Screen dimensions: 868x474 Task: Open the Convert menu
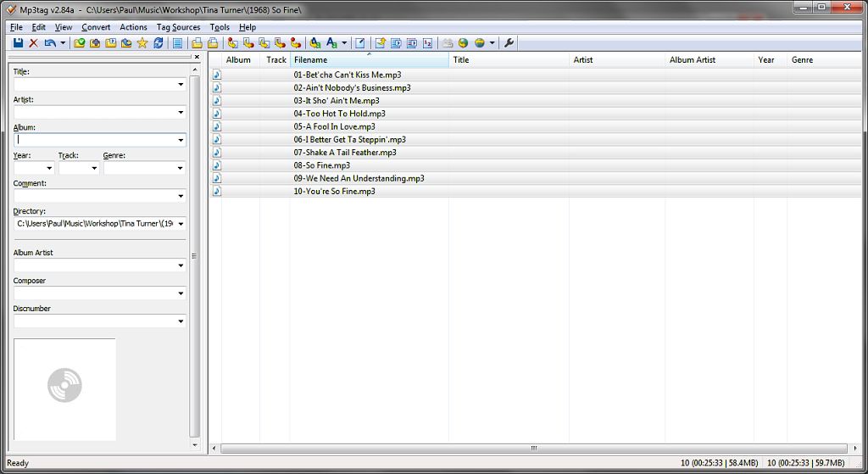point(96,27)
